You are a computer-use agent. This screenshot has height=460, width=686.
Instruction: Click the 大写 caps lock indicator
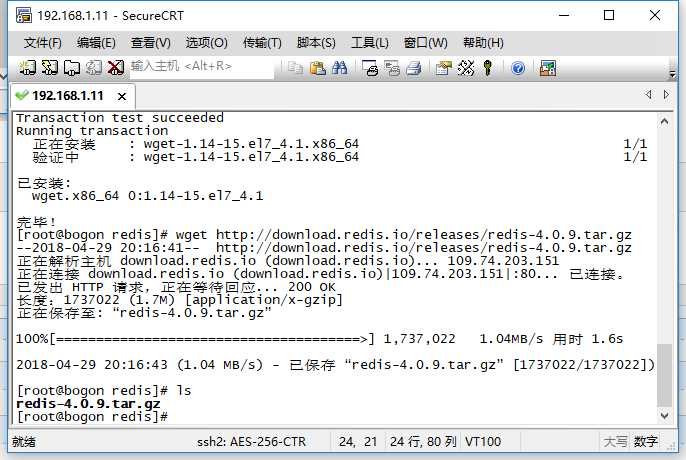point(615,442)
